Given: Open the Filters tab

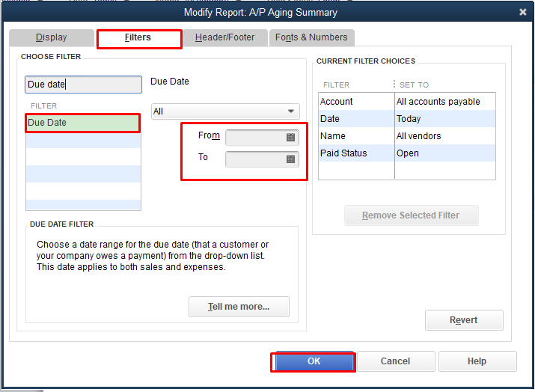Looking at the screenshot, I should (138, 37).
